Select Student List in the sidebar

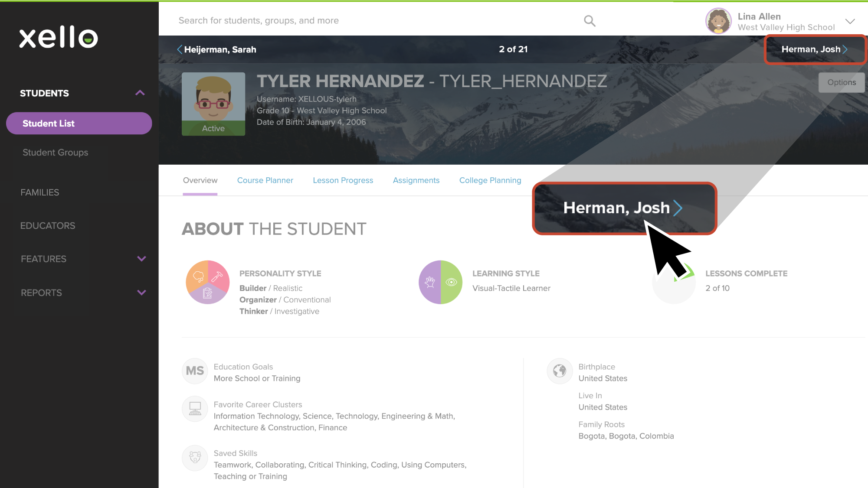tap(79, 124)
